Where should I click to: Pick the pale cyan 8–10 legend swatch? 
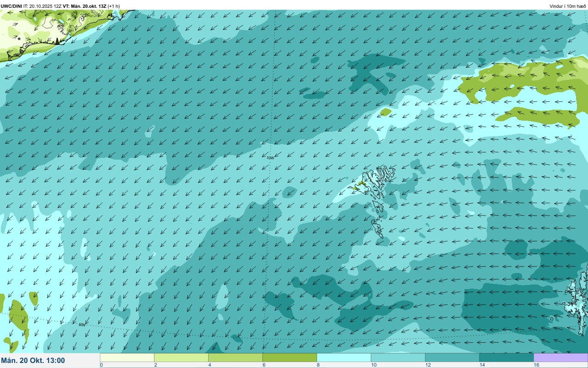(344, 357)
